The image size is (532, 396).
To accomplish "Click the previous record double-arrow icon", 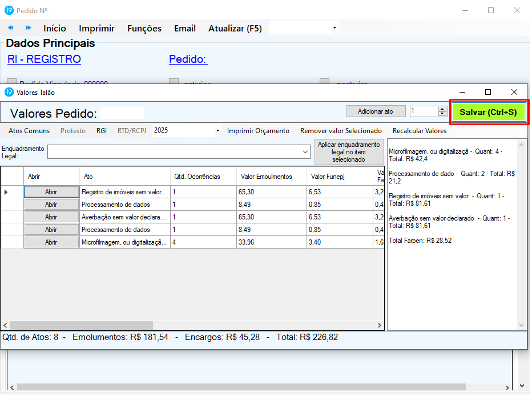I will coord(11,28).
